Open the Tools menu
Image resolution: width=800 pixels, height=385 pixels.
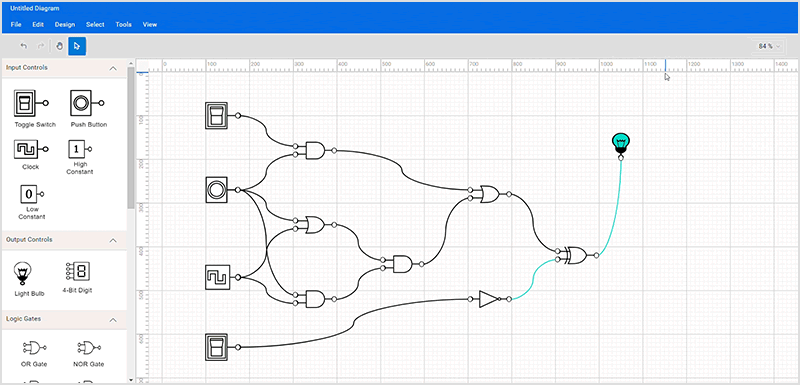[123, 24]
